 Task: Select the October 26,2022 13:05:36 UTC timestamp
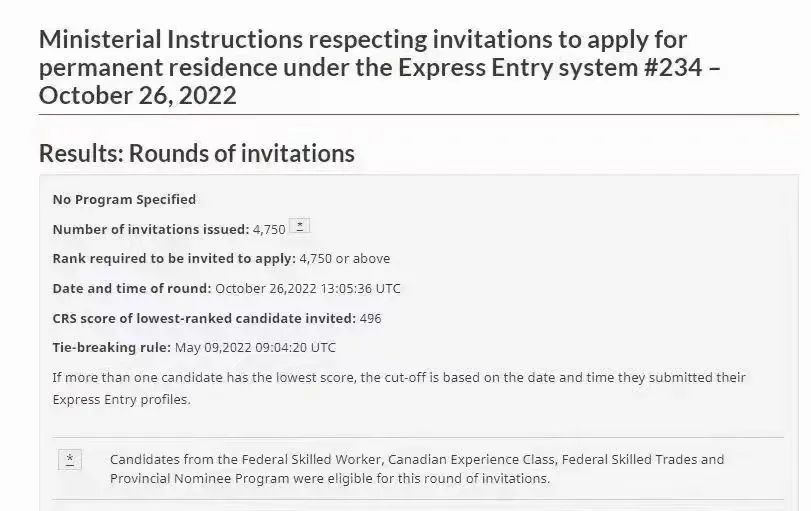click(308, 289)
